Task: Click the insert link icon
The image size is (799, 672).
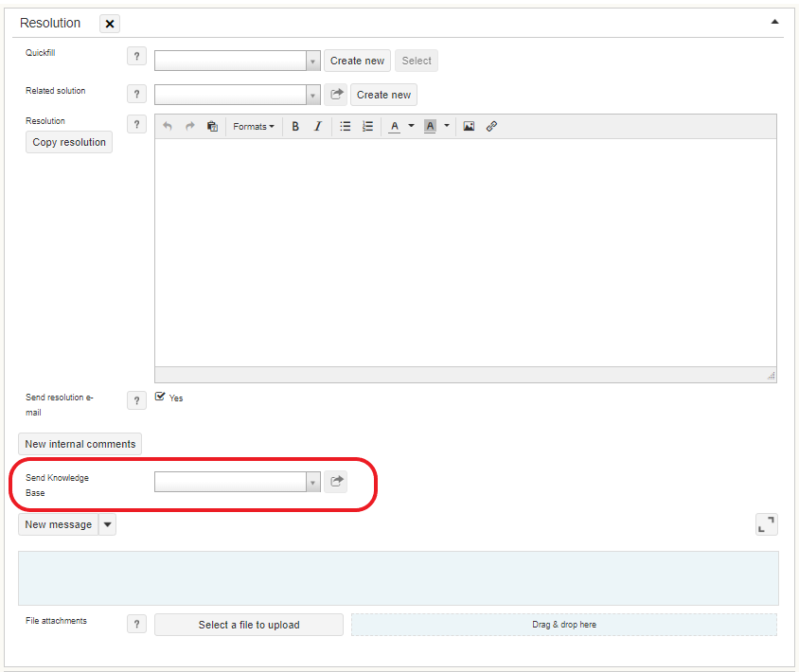Action: click(x=491, y=126)
